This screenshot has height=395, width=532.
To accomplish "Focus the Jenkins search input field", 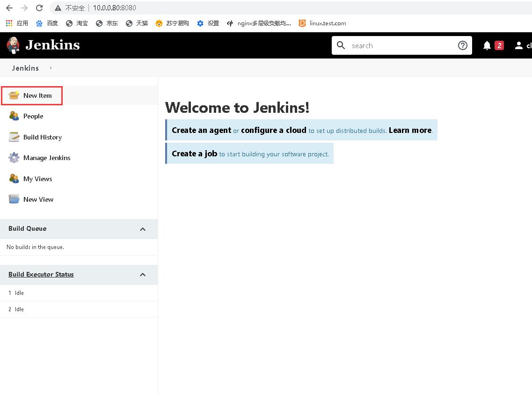I will click(x=402, y=45).
